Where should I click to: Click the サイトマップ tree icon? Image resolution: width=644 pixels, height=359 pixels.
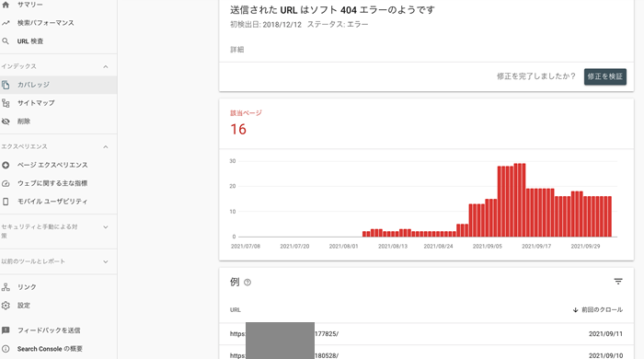(6, 103)
